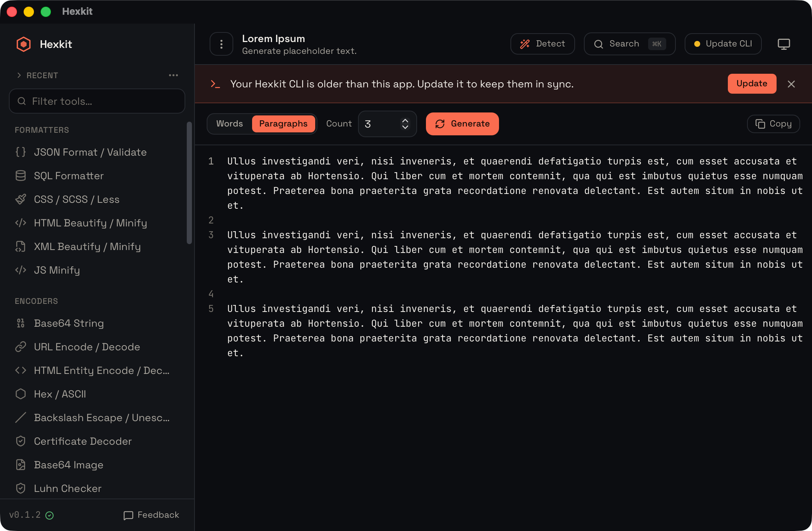The height and width of the screenshot is (531, 812).
Task: Click the Certificate Decoder shield icon
Action: 21,441
